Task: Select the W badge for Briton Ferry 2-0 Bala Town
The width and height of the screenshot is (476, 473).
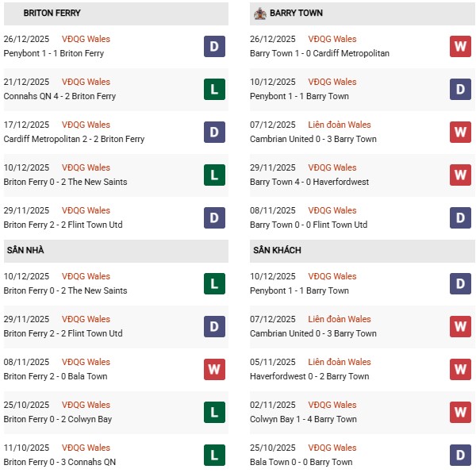Action: pyautogui.click(x=215, y=369)
